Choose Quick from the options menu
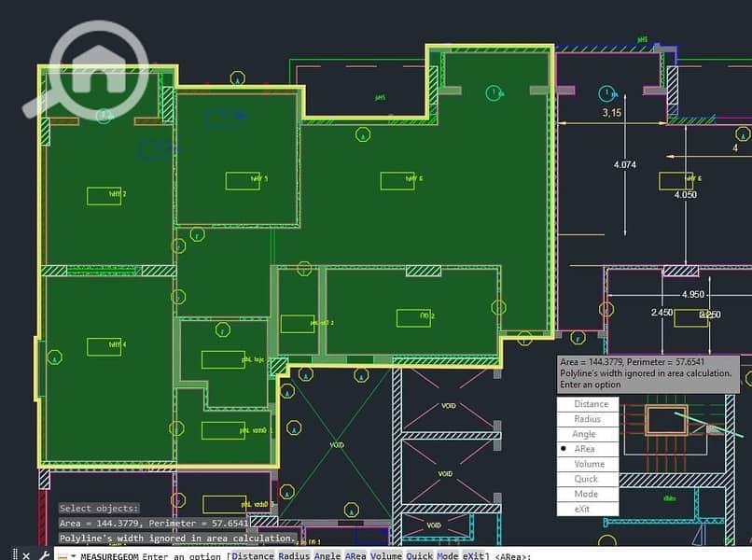The width and height of the screenshot is (752, 560). (x=588, y=479)
